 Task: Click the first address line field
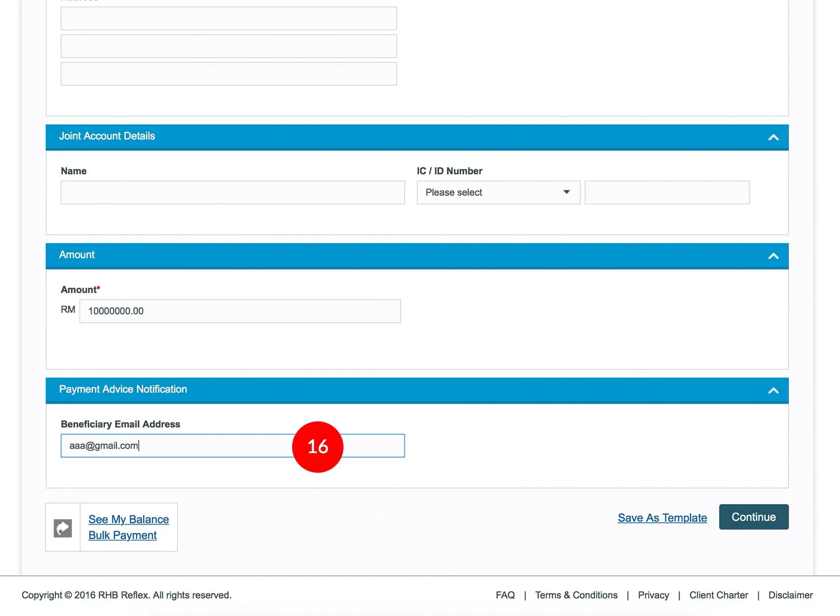[x=229, y=19]
